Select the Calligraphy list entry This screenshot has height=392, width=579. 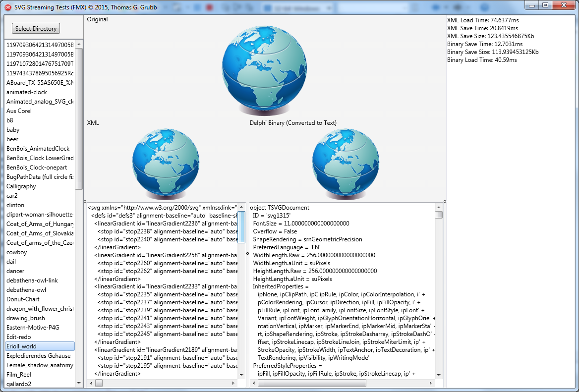(x=21, y=186)
